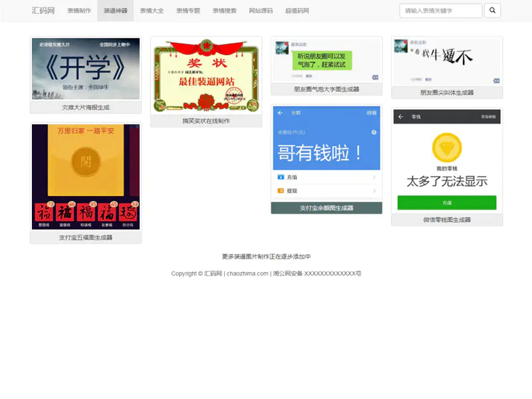Click 零钱明细 in WeChat preview header

(x=489, y=117)
